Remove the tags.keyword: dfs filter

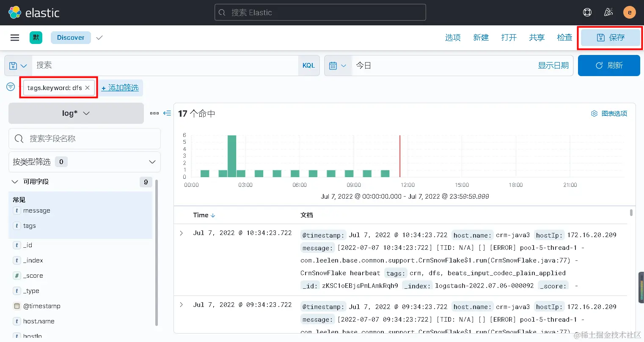point(87,88)
